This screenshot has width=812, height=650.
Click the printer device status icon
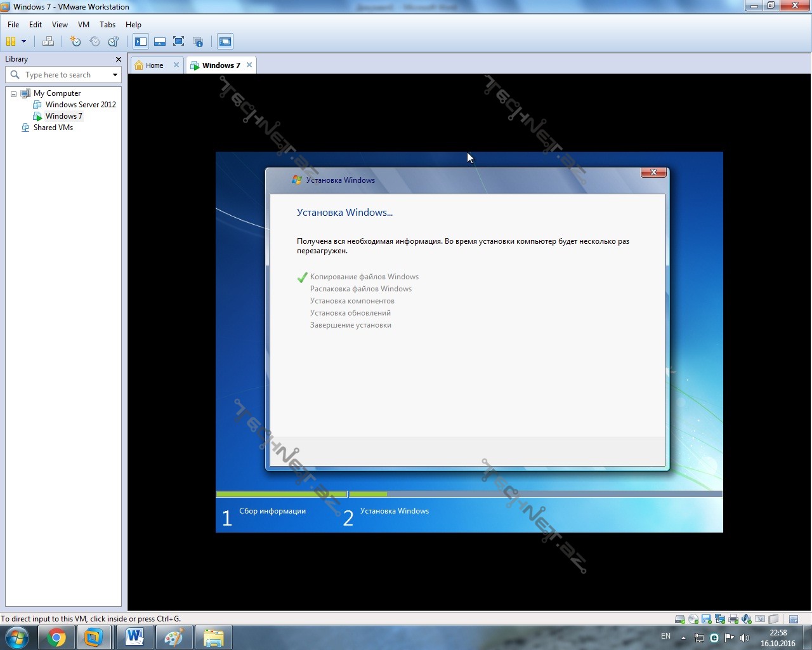coord(733,619)
